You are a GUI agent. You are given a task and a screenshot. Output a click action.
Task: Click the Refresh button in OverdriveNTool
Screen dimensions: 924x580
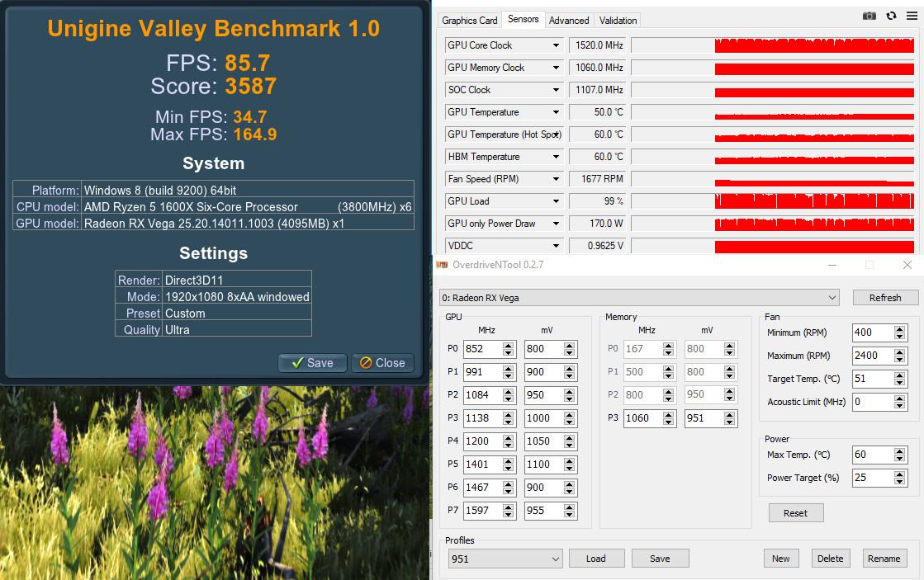[x=885, y=297]
